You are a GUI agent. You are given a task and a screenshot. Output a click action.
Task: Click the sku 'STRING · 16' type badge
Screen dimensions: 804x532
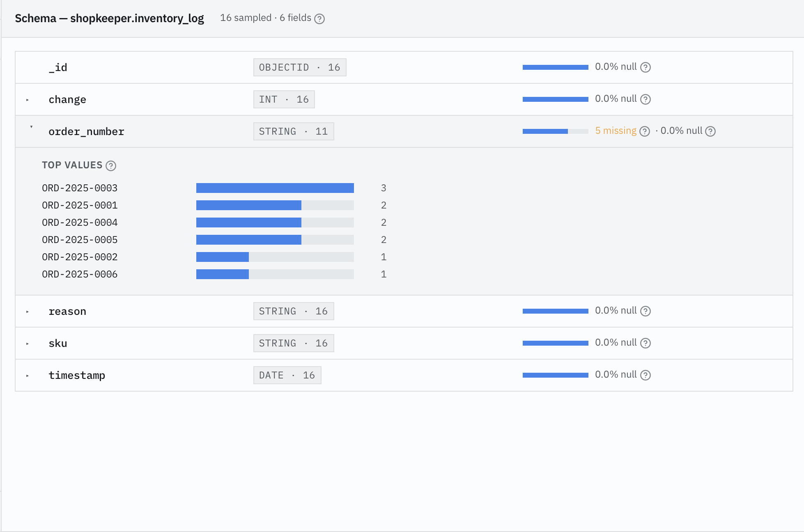click(294, 343)
